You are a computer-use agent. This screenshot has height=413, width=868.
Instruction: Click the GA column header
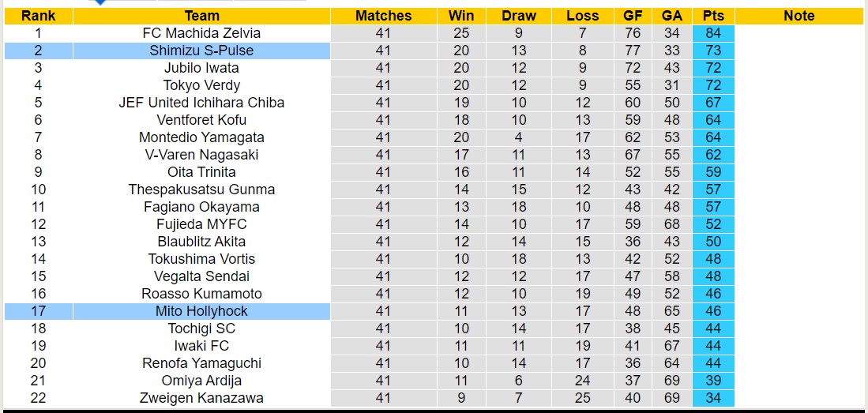672,16
